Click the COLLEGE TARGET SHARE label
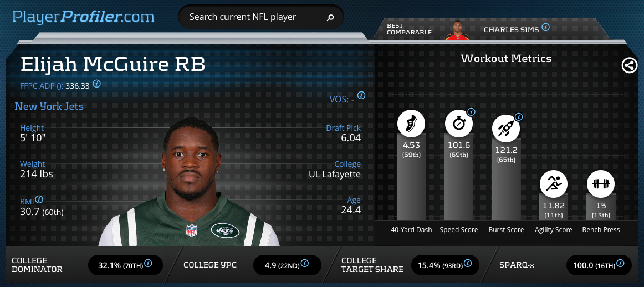The width and height of the screenshot is (644, 287). coord(372,265)
